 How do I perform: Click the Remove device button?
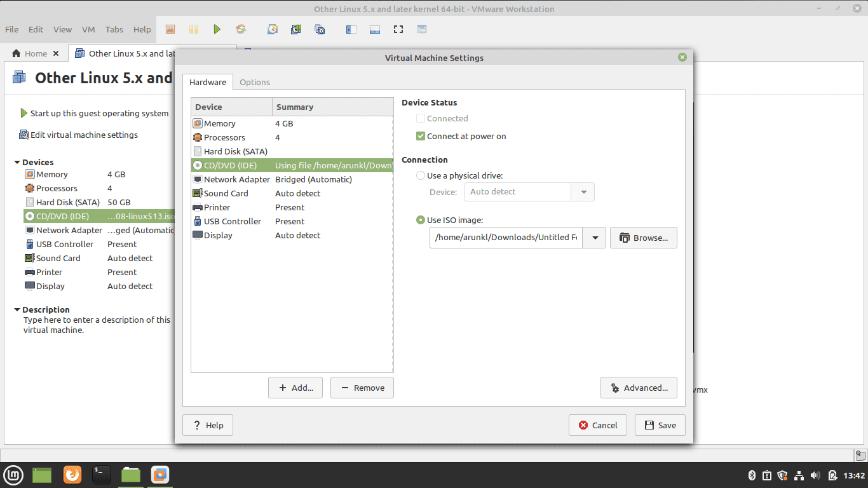(362, 388)
